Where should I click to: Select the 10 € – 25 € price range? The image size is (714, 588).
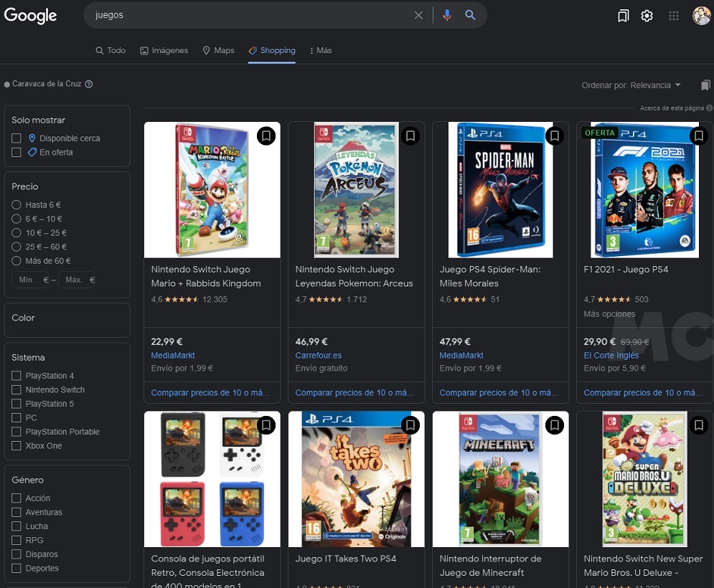click(17, 233)
